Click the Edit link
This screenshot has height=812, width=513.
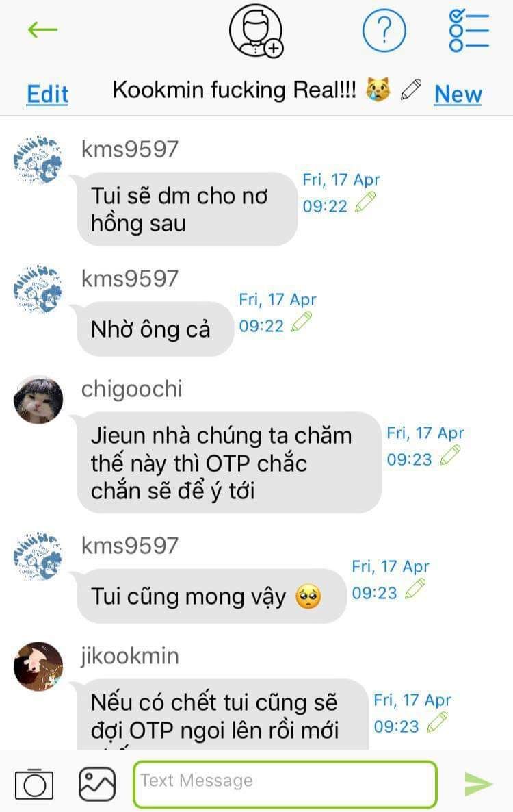48,94
